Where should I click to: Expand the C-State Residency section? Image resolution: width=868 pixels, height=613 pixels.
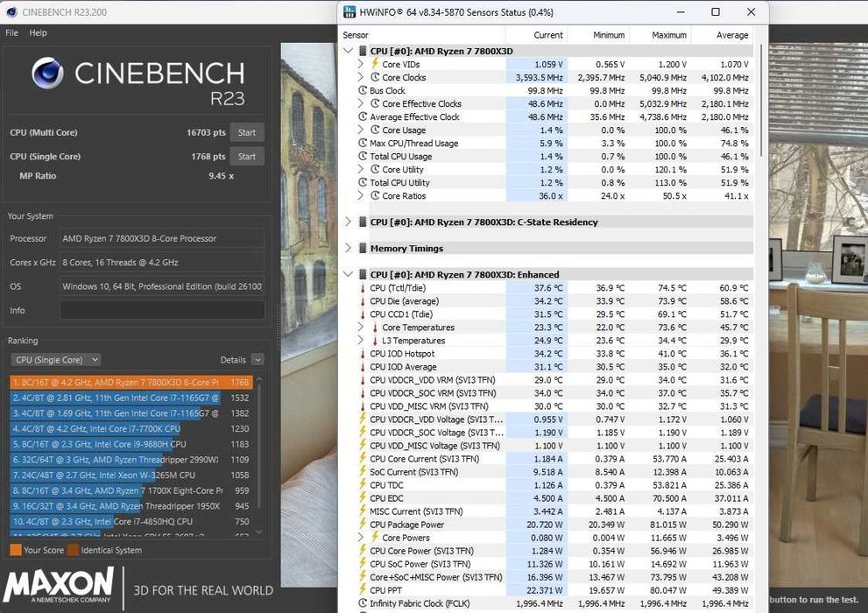pyautogui.click(x=349, y=222)
